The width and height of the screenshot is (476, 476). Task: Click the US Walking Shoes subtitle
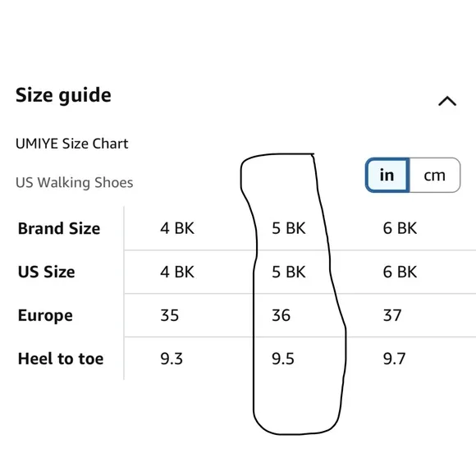(x=75, y=182)
